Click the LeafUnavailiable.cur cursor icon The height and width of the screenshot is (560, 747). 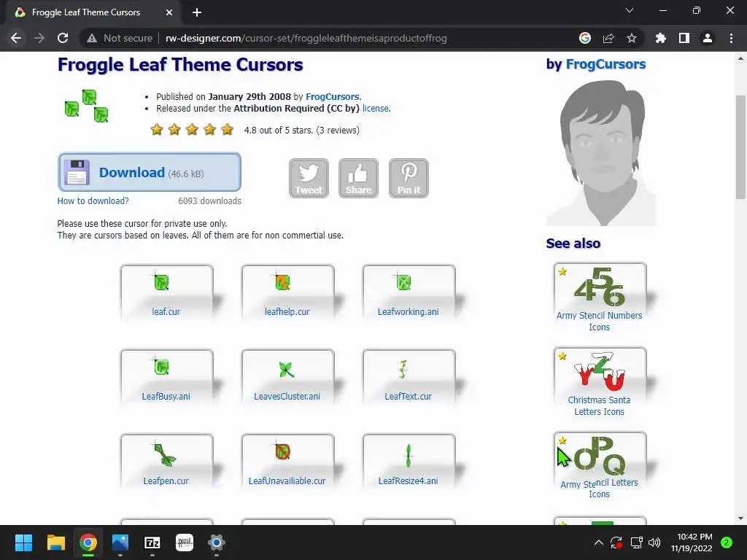tap(282, 451)
